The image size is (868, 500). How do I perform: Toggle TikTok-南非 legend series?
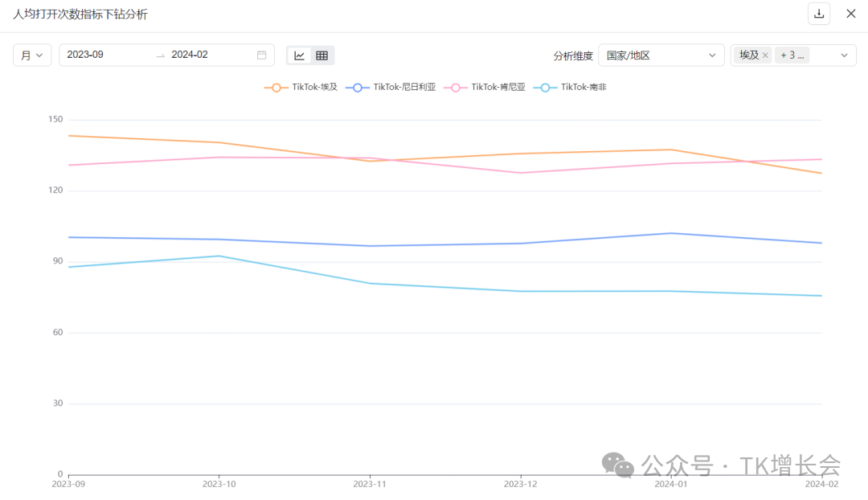[573, 87]
